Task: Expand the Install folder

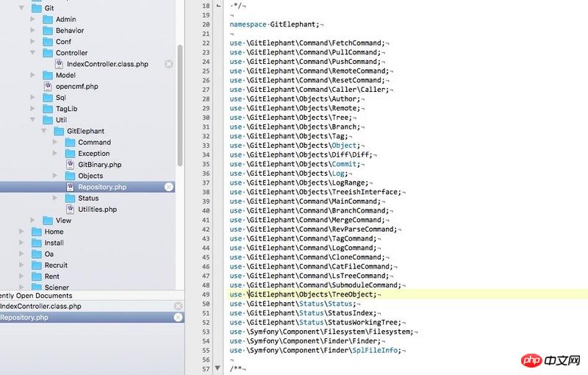Action: coord(21,243)
